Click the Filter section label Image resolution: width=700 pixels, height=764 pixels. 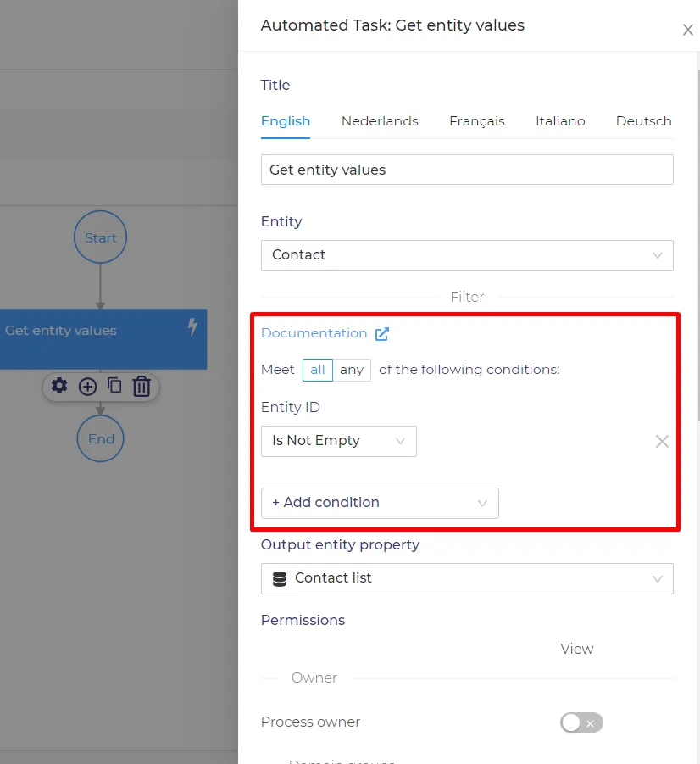click(467, 298)
